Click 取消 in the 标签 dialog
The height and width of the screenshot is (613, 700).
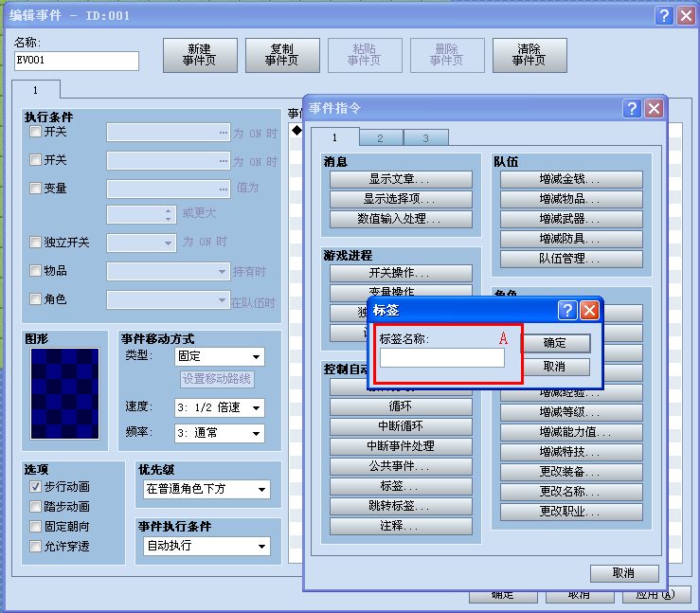coord(555,367)
